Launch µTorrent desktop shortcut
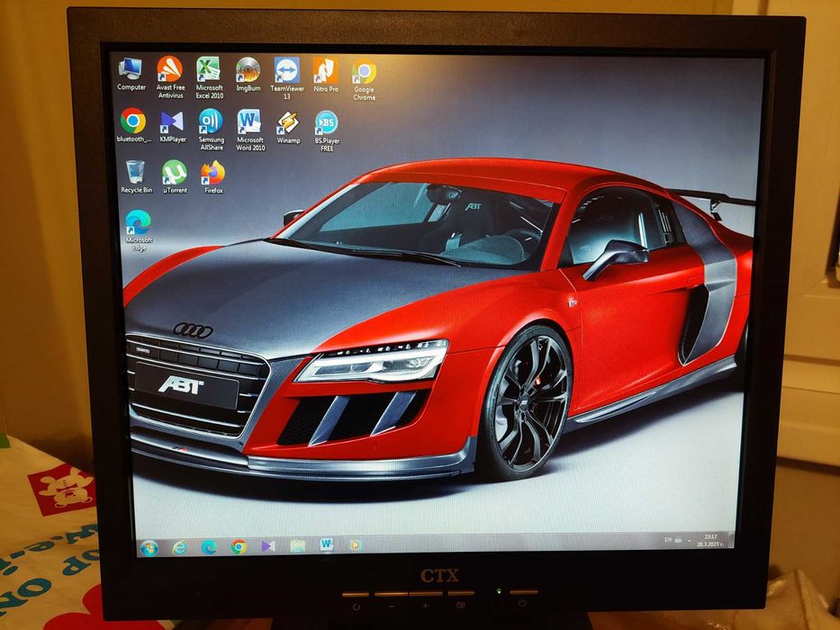 174,173
